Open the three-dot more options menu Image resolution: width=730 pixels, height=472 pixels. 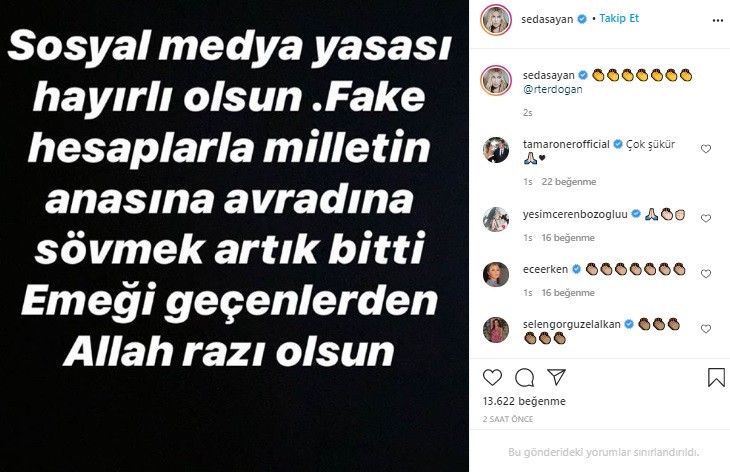point(717,20)
